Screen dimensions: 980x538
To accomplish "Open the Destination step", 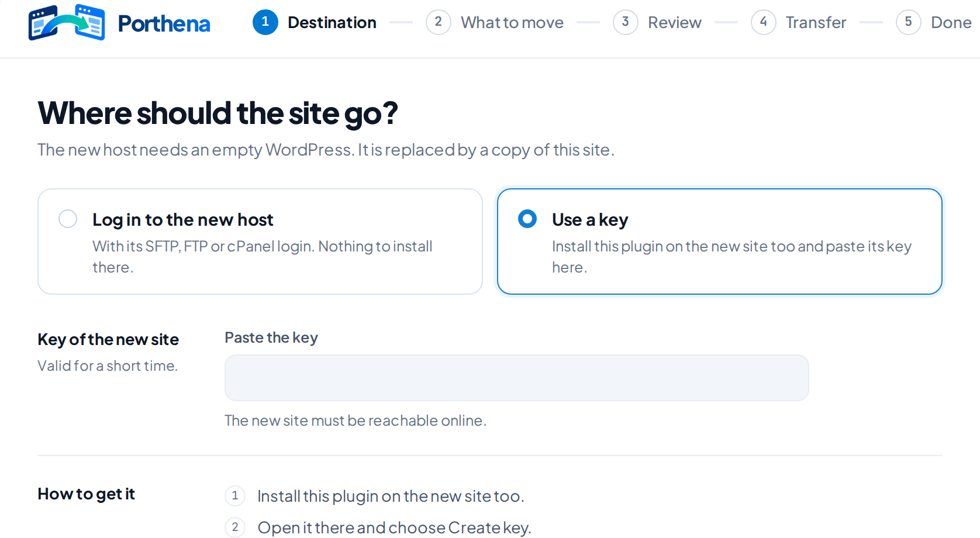I will coord(315,22).
